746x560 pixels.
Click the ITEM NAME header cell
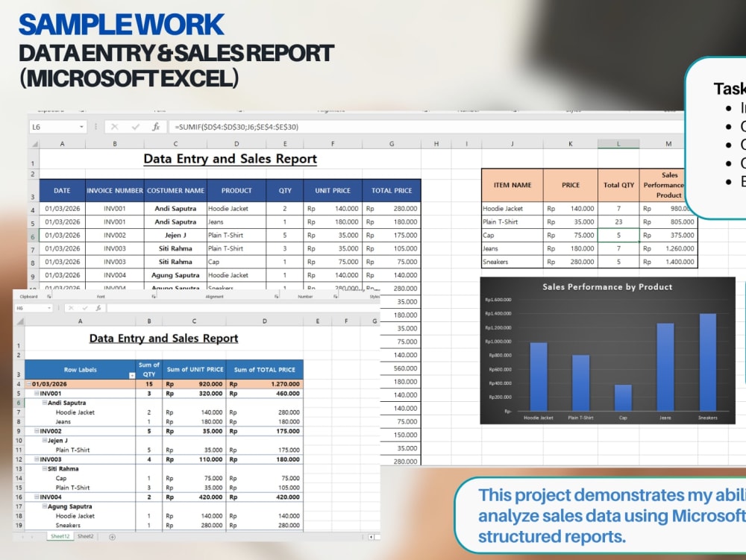point(513,185)
